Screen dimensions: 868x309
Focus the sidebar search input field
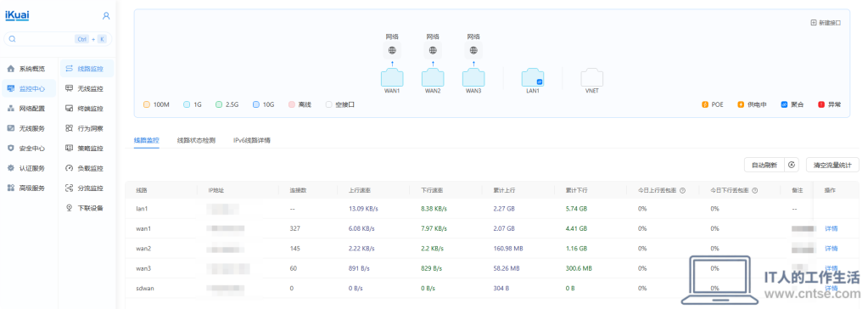click(x=58, y=39)
